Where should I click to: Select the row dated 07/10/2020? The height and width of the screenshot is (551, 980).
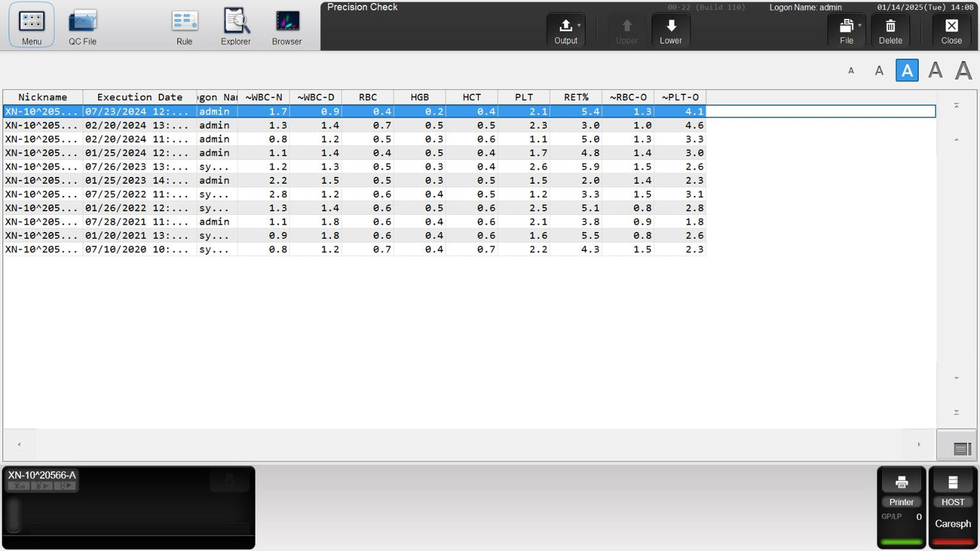(x=355, y=249)
